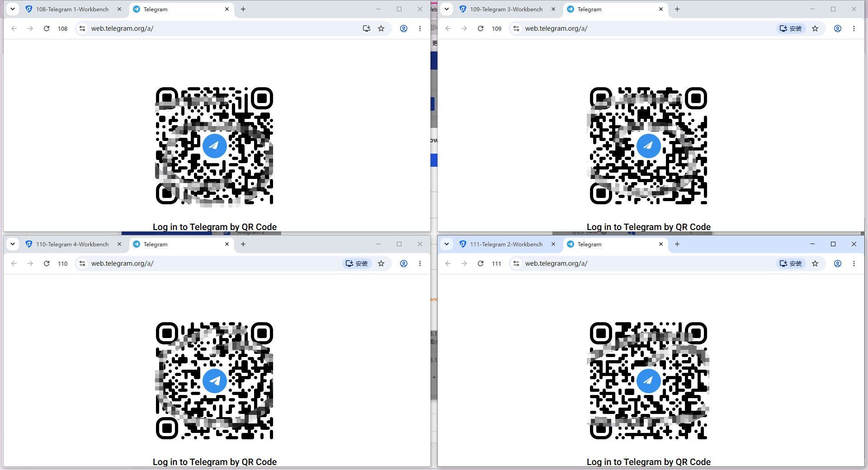The height and width of the screenshot is (470, 868).
Task: Focus address bar URL in window 108
Action: [x=122, y=28]
